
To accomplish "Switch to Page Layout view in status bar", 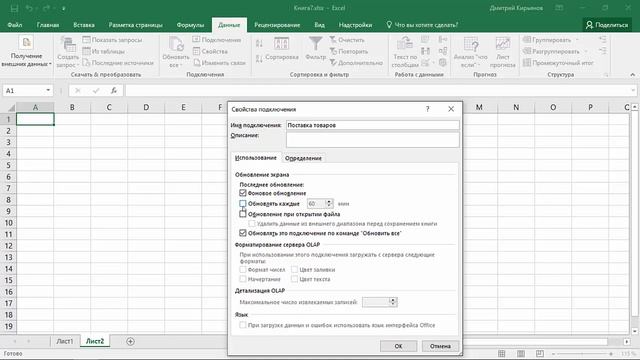I will [x=521, y=353].
